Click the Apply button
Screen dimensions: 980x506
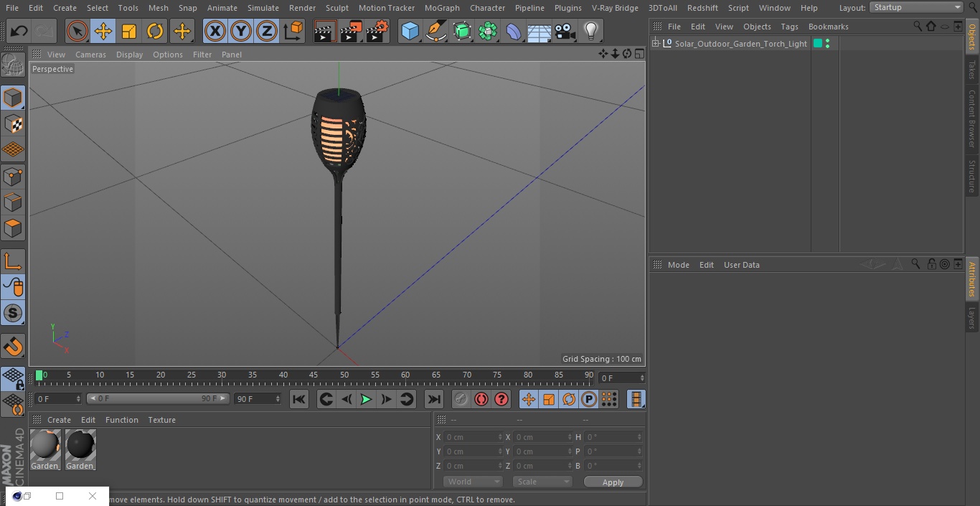tap(613, 482)
